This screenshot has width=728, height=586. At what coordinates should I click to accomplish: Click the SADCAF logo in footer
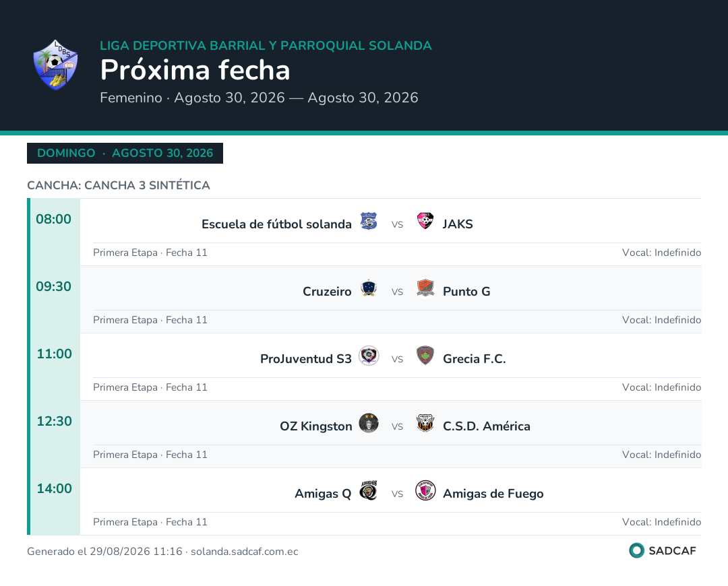[663, 551]
